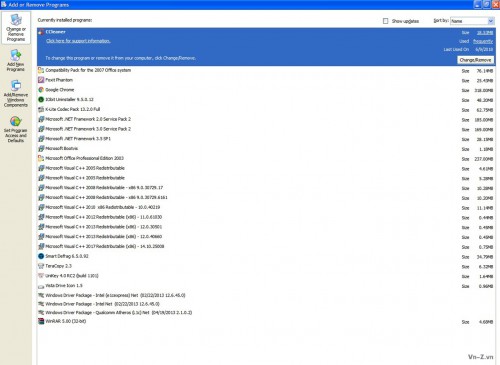The height and width of the screenshot is (365, 500).
Task: Click the CCleaner icon in selected entry
Action: pyautogui.click(x=41, y=32)
